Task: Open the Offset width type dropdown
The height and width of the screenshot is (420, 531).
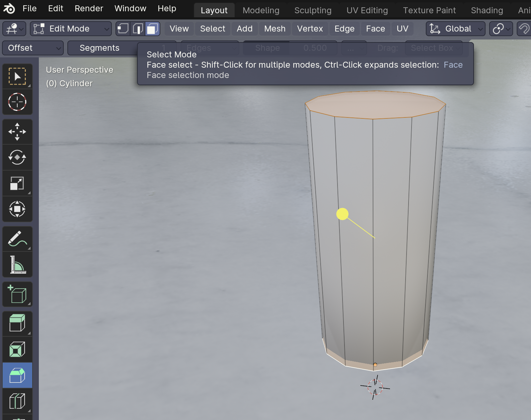Action: pos(33,48)
